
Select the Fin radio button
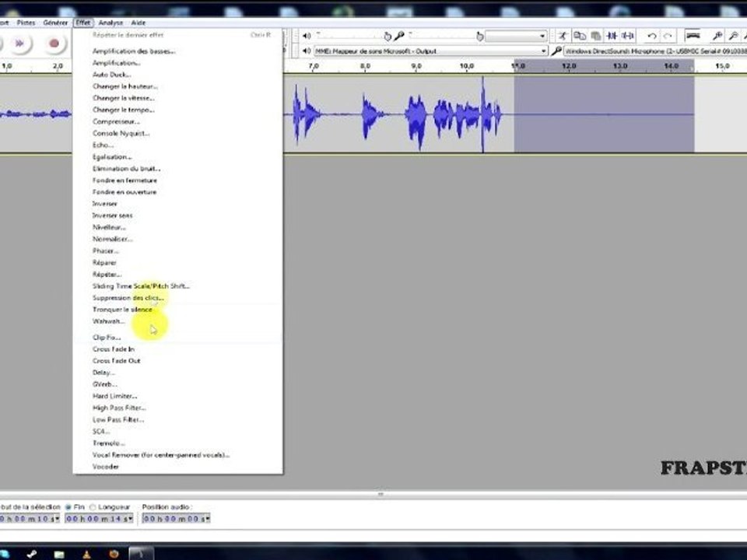click(x=68, y=507)
